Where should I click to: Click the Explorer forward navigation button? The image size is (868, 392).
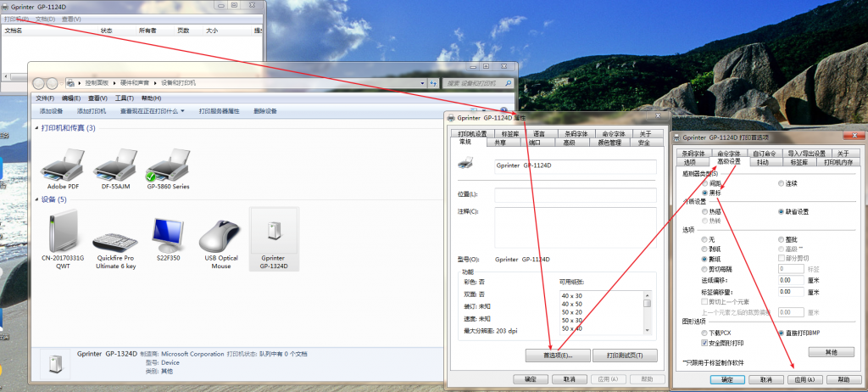pos(52,83)
